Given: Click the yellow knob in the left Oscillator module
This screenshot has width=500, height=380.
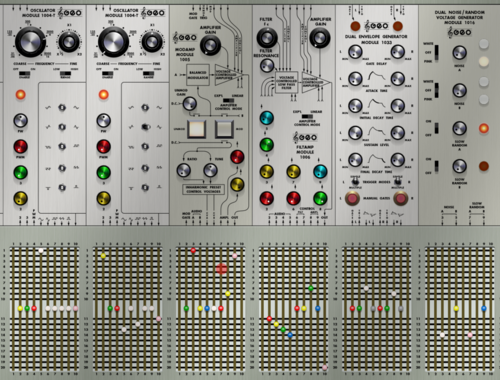Looking at the screenshot, I should (x=21, y=198).
